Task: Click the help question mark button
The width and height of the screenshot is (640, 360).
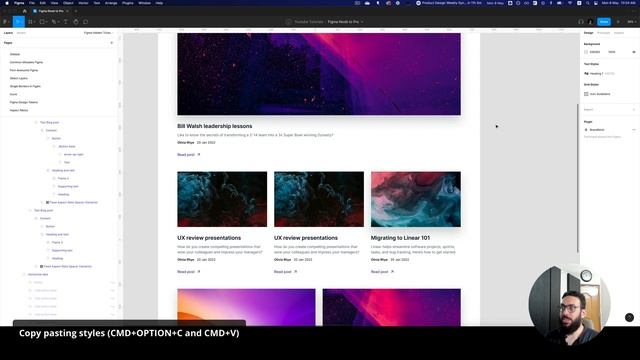Action: pos(629,317)
